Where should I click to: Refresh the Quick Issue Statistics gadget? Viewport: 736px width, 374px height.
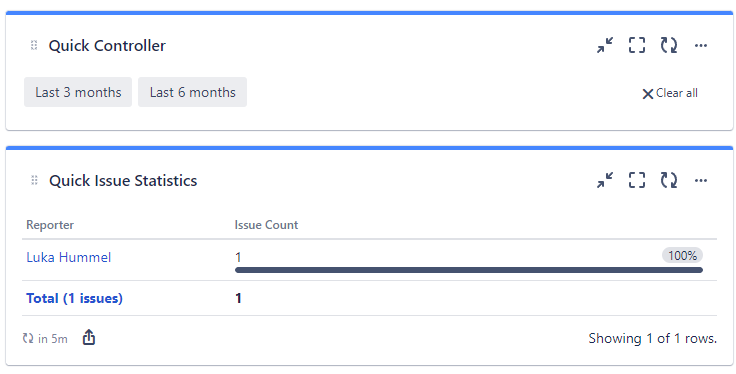(x=669, y=180)
